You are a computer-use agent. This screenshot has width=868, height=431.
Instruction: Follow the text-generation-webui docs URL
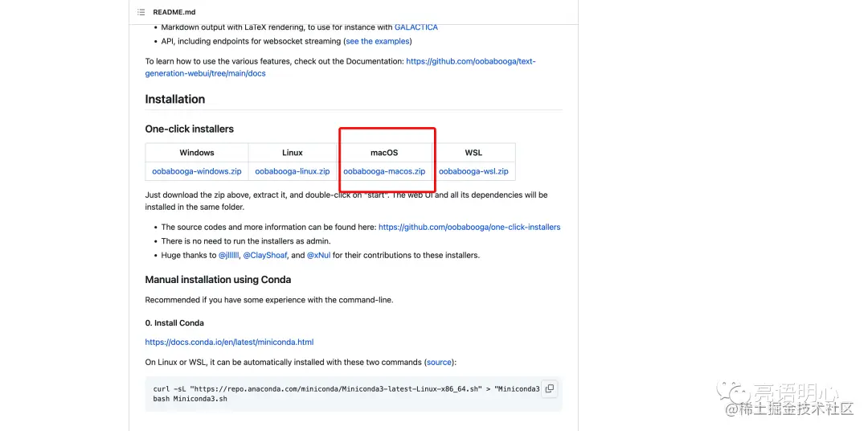(x=341, y=67)
